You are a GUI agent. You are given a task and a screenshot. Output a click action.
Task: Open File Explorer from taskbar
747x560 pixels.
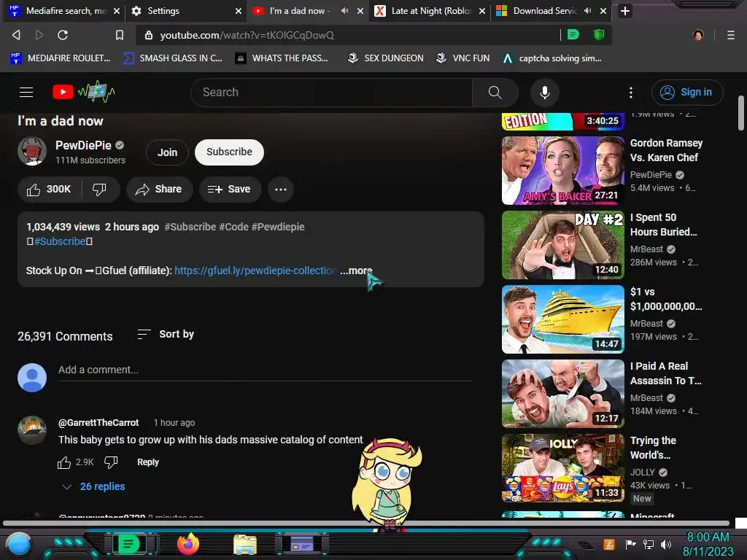[245, 544]
